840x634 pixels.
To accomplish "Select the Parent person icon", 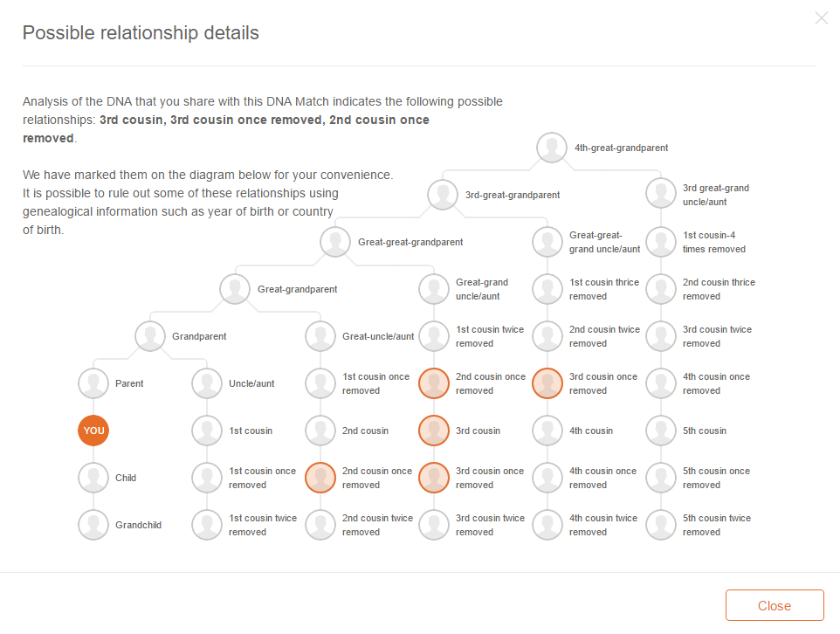I will [x=93, y=383].
